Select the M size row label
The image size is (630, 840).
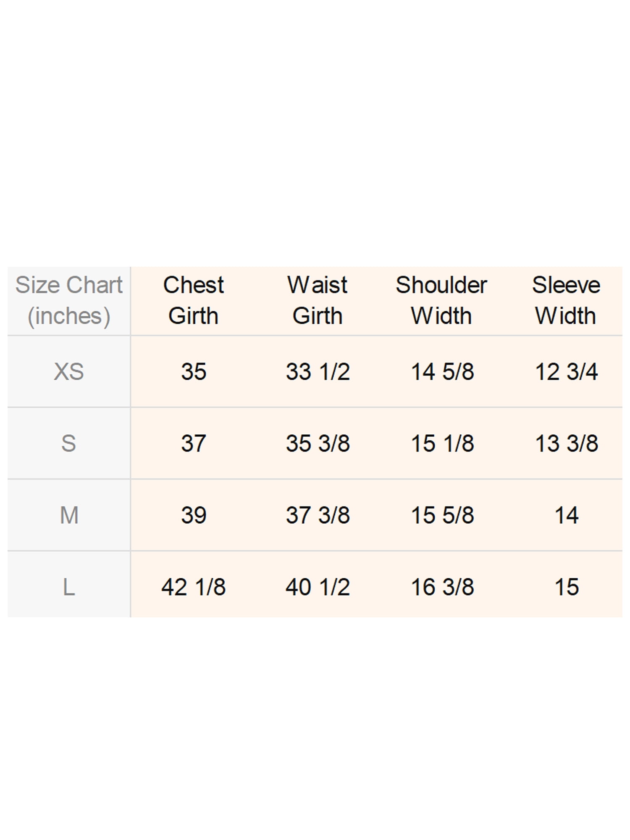(x=69, y=515)
